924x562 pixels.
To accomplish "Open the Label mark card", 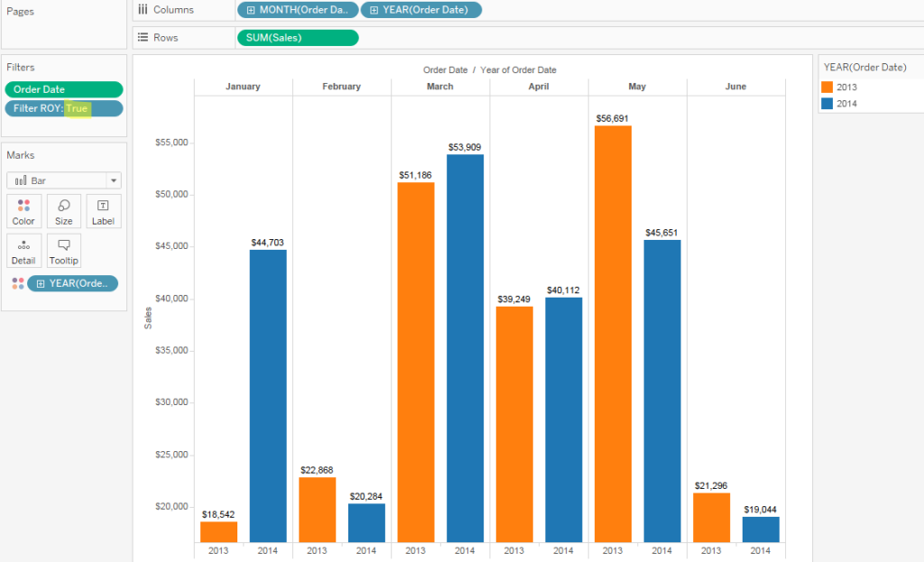I will [x=103, y=211].
